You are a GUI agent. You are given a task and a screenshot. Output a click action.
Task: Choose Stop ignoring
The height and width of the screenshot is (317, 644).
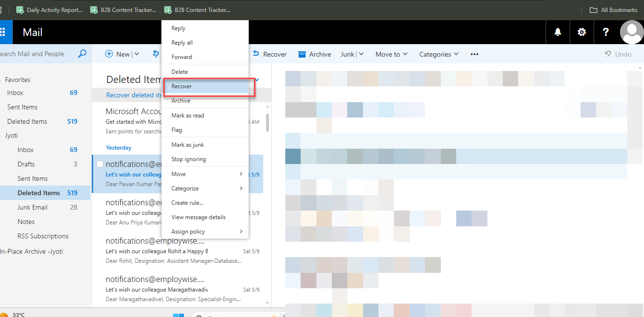click(205, 159)
